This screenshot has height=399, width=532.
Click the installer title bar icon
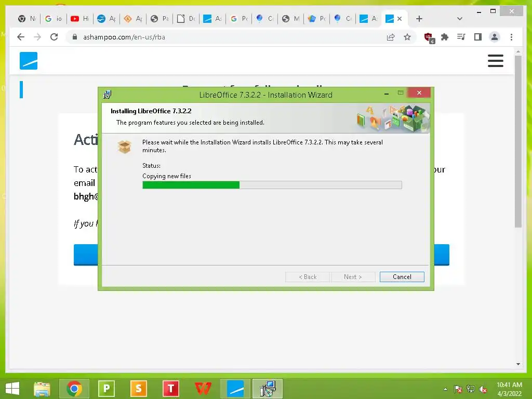pyautogui.click(x=107, y=95)
